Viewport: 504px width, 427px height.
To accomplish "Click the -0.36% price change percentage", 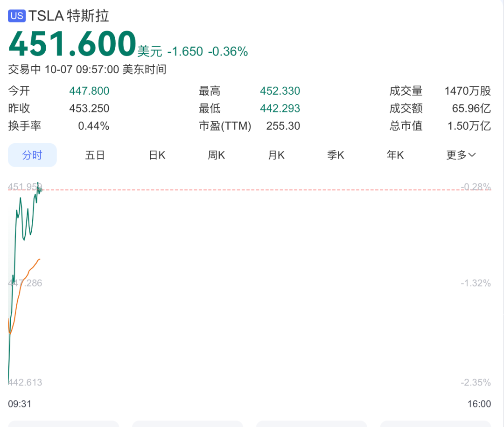I will click(228, 51).
